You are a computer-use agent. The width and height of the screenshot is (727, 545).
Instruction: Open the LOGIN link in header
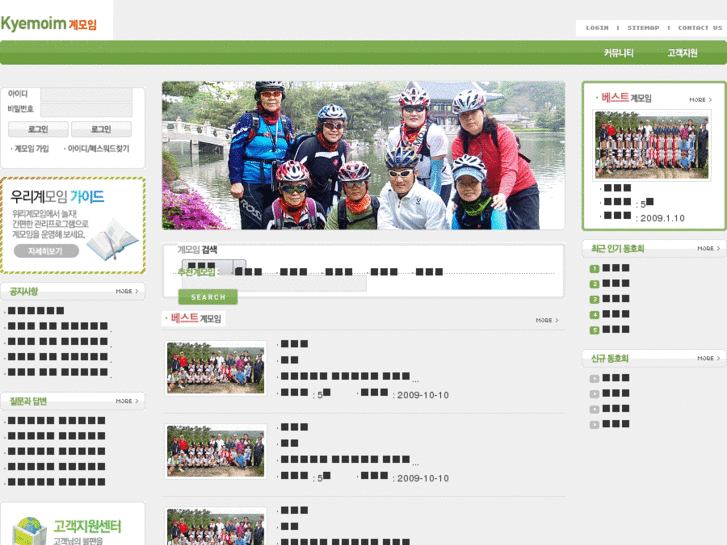[597, 28]
